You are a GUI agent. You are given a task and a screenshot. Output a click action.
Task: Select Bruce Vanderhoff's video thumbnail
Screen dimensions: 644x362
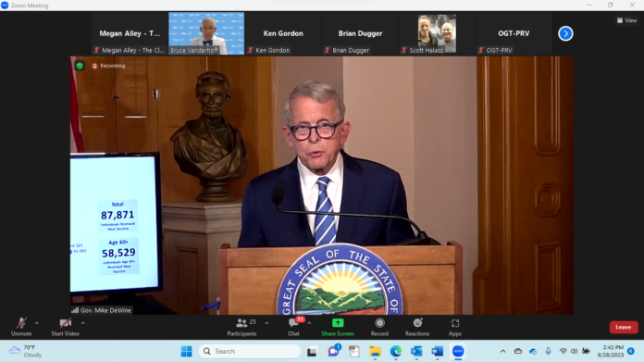tap(206, 33)
